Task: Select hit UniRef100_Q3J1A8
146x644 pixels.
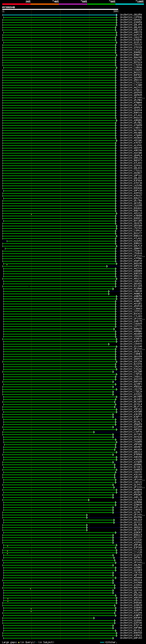Action: coord(131,347)
